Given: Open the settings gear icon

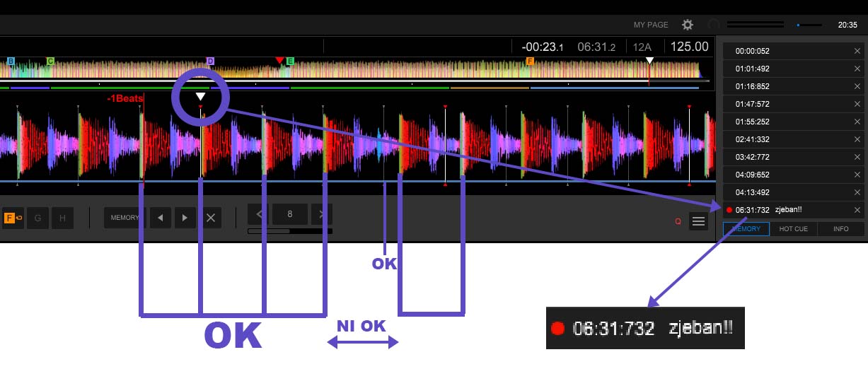Looking at the screenshot, I should point(688,25).
